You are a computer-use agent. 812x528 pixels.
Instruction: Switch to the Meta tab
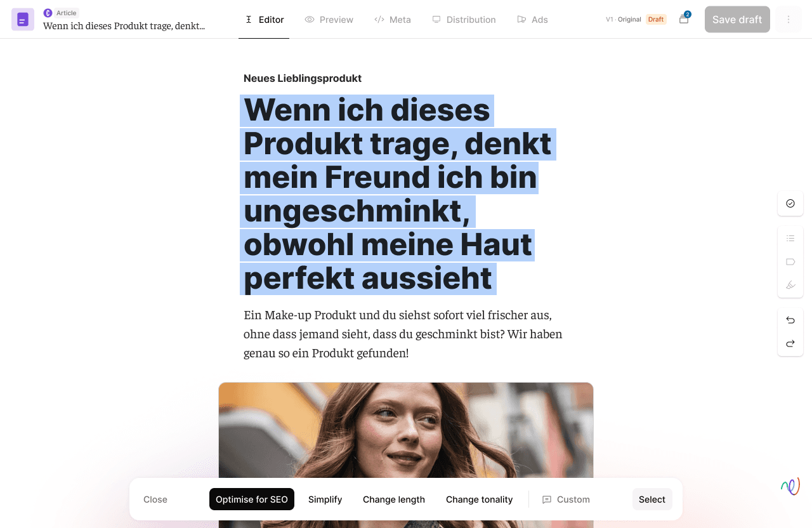point(393,20)
